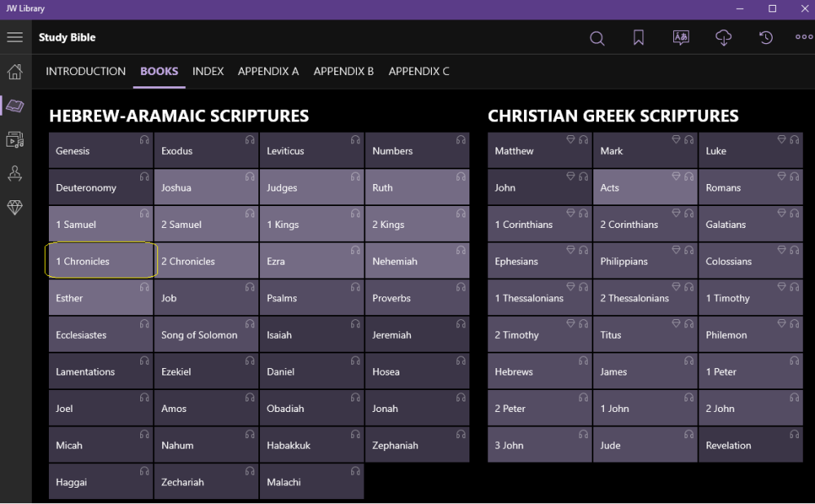The image size is (815, 504).
Task: Switch to the Introduction tab
Action: point(86,72)
